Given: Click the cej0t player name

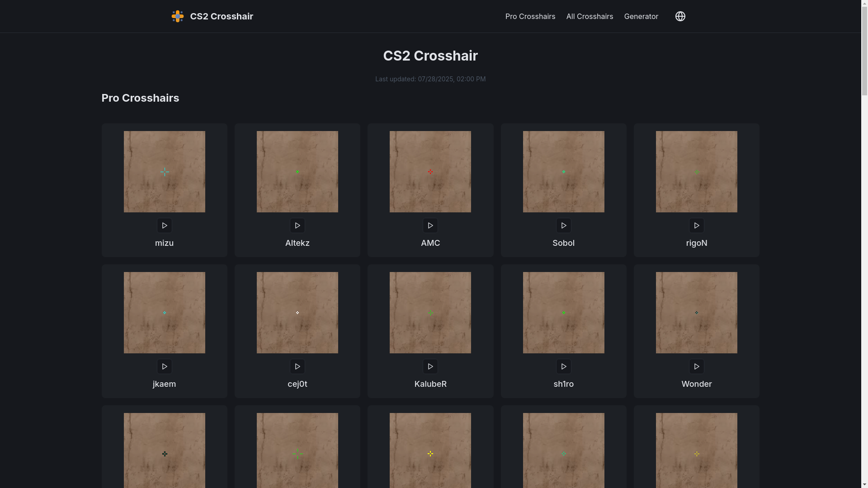Looking at the screenshot, I should click(297, 384).
